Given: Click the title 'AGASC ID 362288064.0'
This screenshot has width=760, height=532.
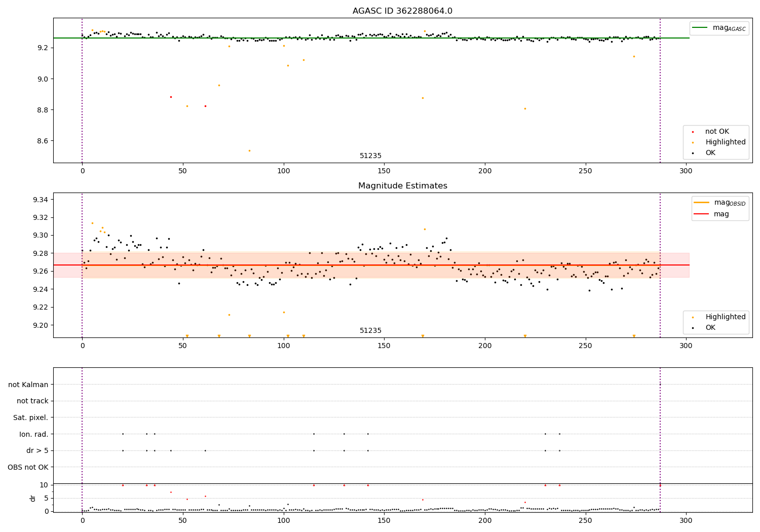Looking at the screenshot, I should (402, 11).
